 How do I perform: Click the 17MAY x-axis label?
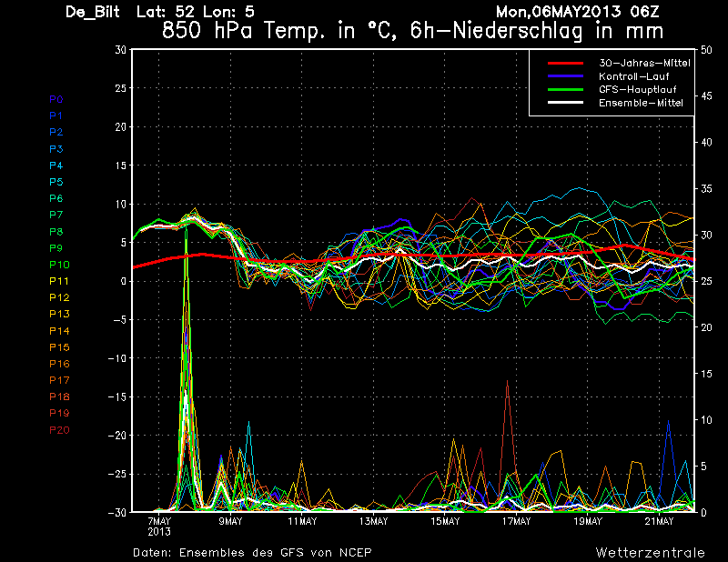click(x=516, y=521)
